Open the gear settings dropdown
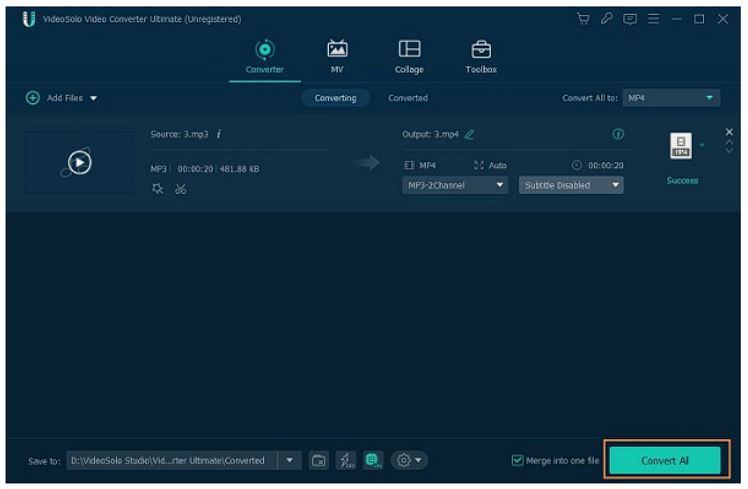The height and width of the screenshot is (489, 748). coord(409,460)
